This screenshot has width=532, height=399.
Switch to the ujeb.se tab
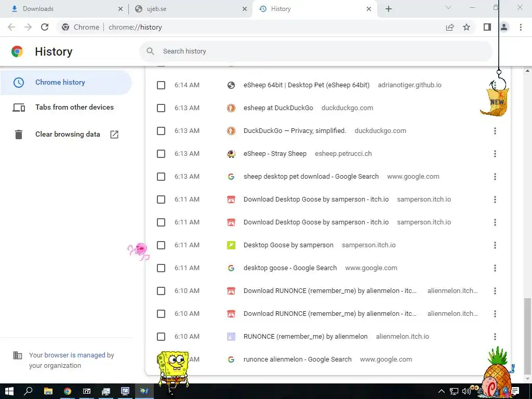(190, 9)
